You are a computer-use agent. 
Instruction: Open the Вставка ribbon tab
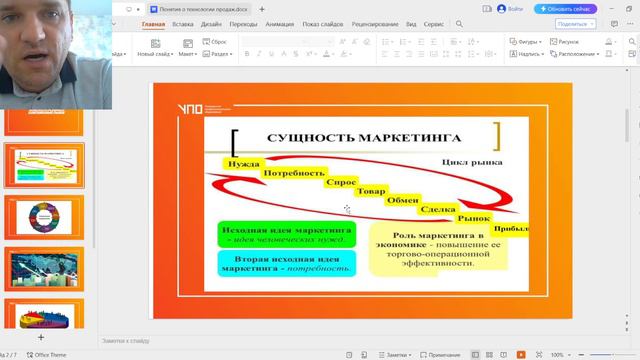coord(182,24)
